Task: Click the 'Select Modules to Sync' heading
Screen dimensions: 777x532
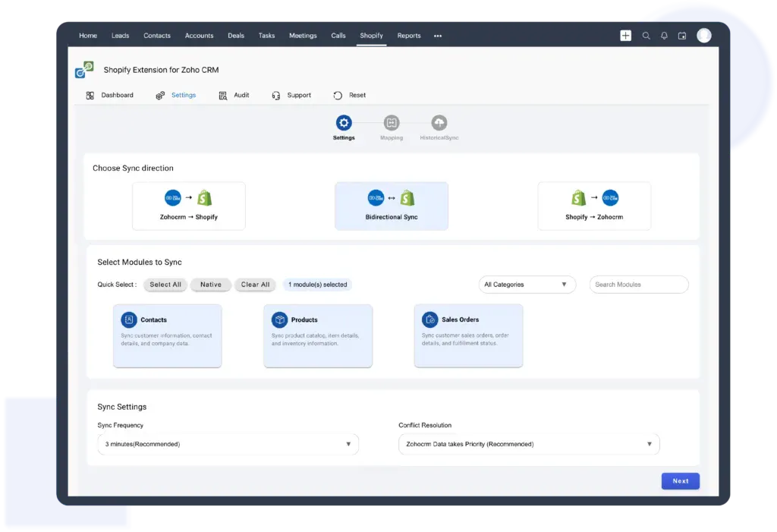Action: 140,263
